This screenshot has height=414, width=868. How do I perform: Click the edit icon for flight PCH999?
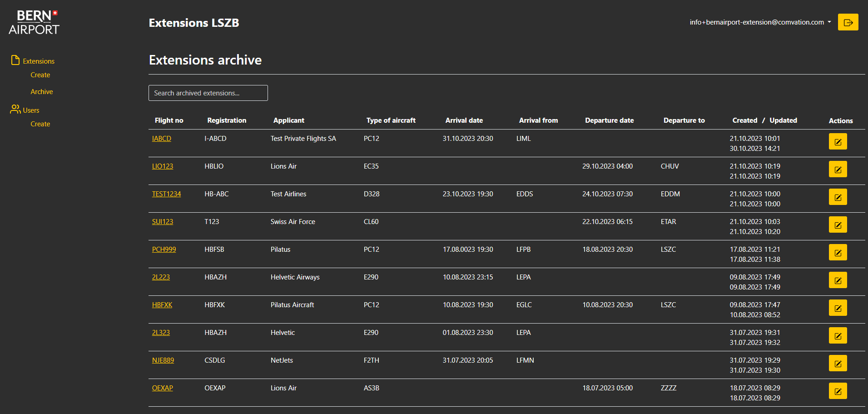pos(838,252)
